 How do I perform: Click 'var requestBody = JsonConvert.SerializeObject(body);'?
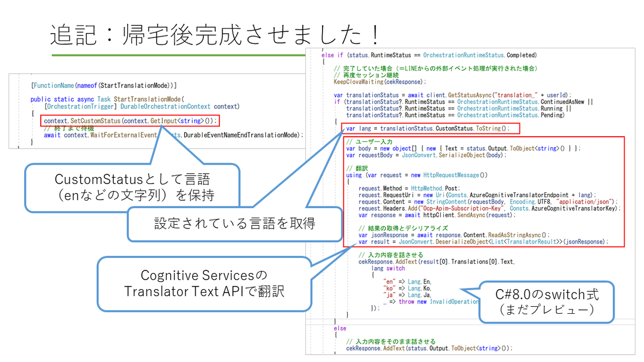(426, 155)
